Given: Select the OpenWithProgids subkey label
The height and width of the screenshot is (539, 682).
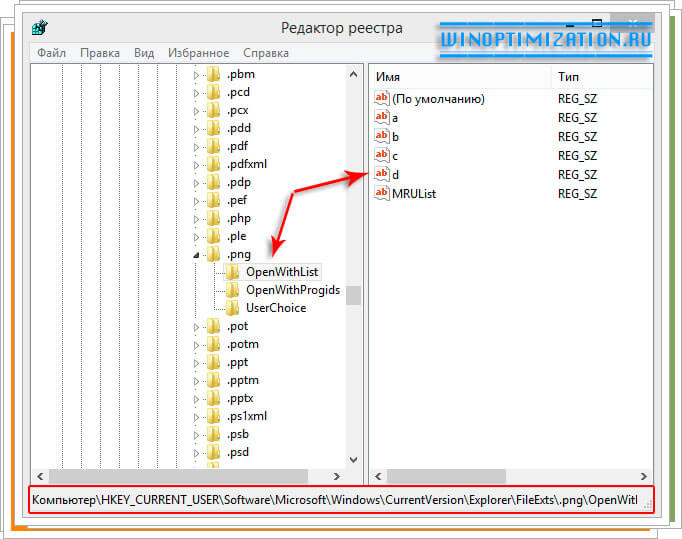Looking at the screenshot, I should click(293, 290).
